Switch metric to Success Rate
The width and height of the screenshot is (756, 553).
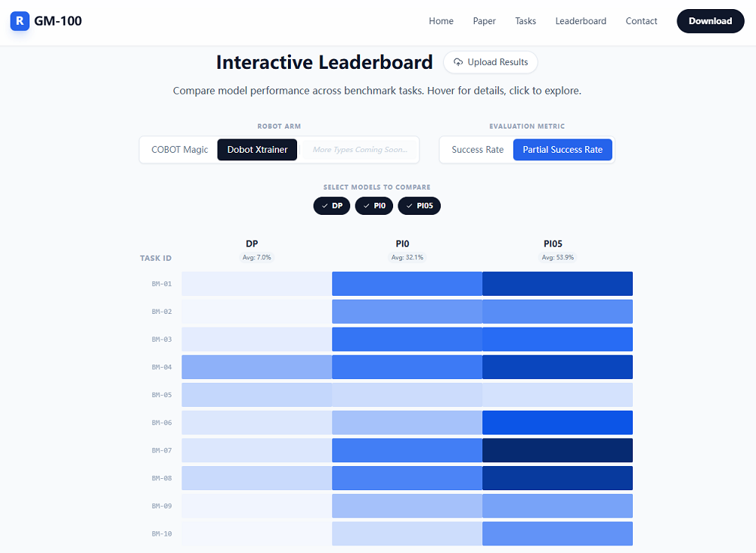pos(477,150)
